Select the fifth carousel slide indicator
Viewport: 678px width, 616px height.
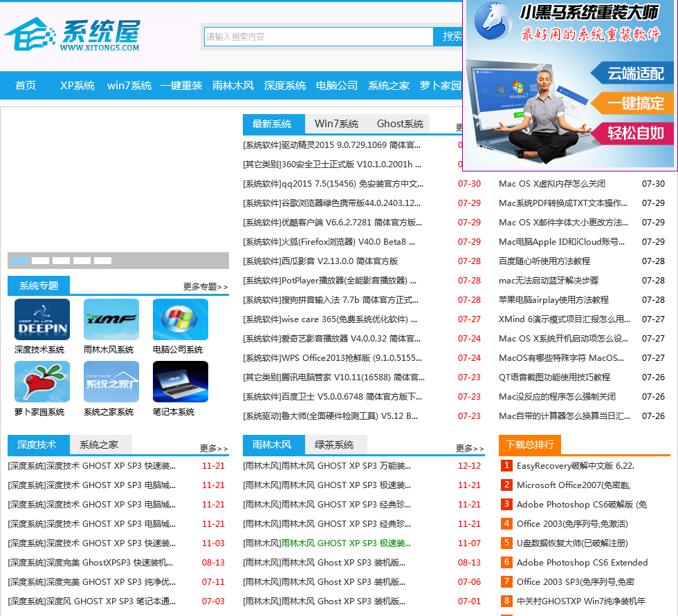pos(102,261)
